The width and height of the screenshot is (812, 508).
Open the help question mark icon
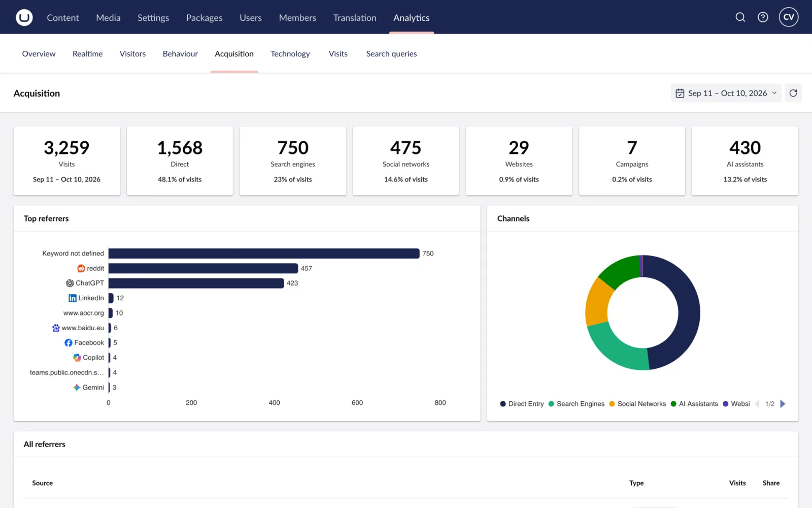pyautogui.click(x=763, y=17)
